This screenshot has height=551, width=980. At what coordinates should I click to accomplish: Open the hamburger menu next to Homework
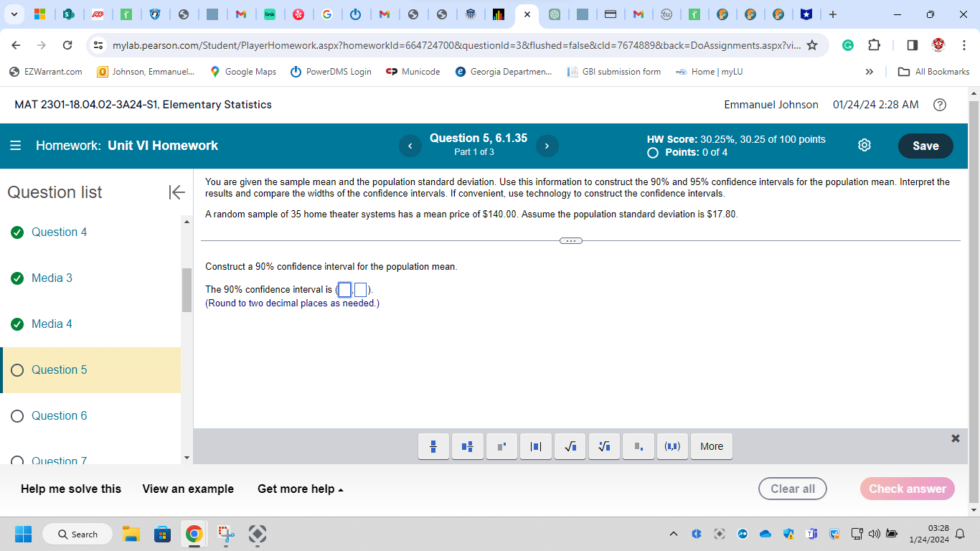point(15,145)
